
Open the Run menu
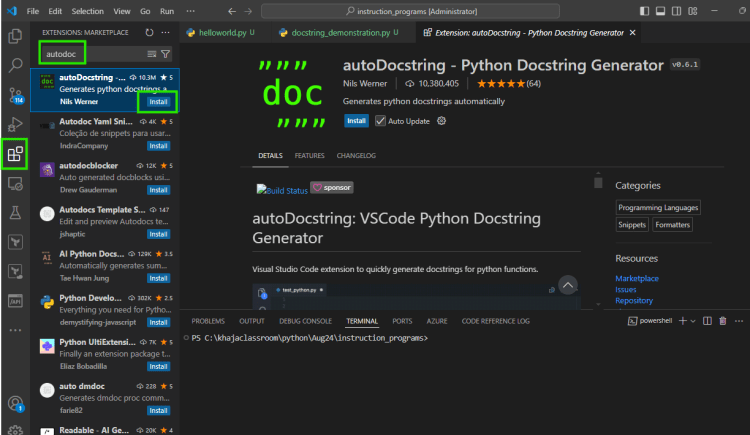pyautogui.click(x=167, y=11)
